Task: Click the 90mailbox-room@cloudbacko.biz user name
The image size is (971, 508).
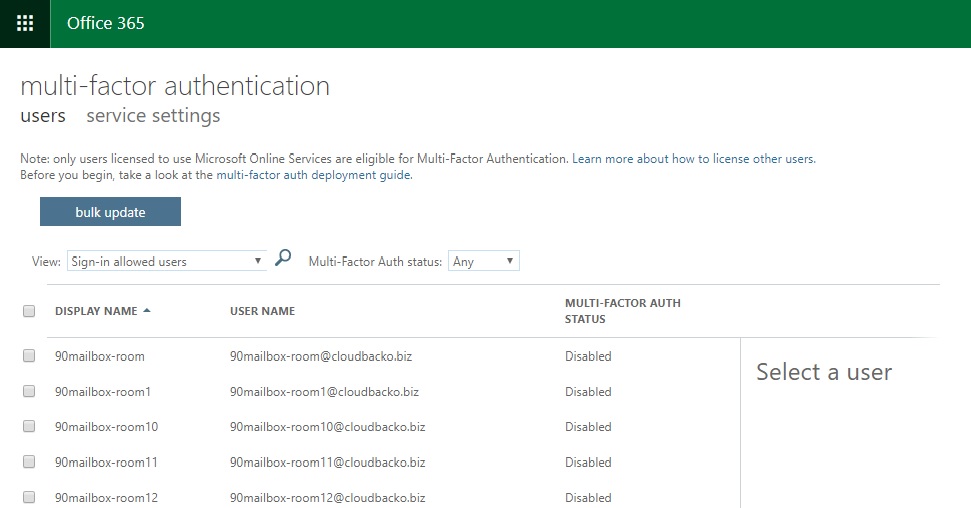Action: (320, 356)
